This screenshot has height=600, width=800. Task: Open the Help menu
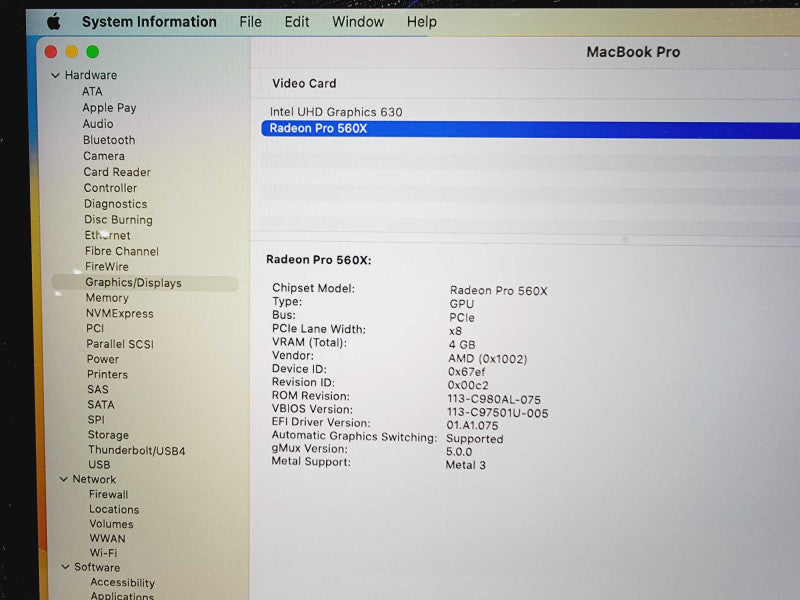point(421,22)
